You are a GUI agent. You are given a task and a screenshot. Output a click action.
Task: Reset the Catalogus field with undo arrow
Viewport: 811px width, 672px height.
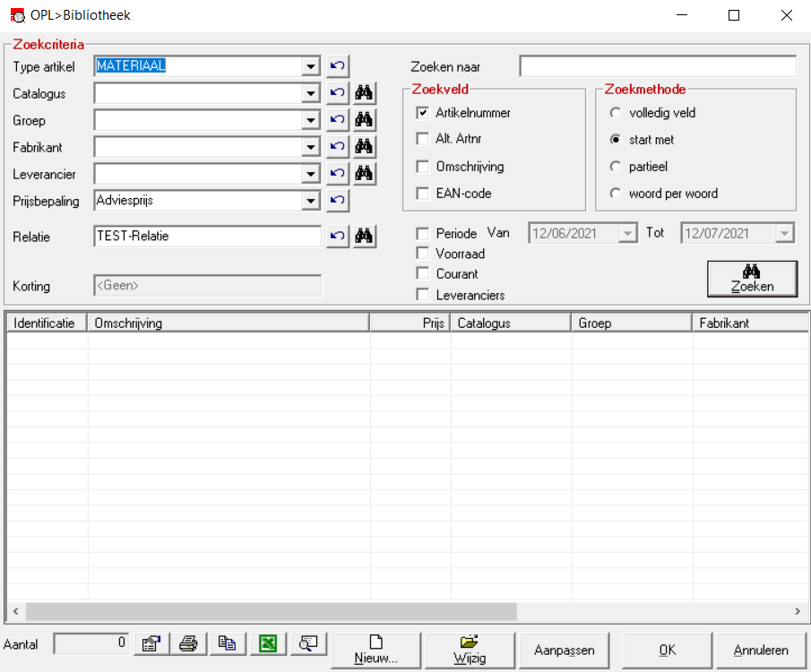point(338,93)
